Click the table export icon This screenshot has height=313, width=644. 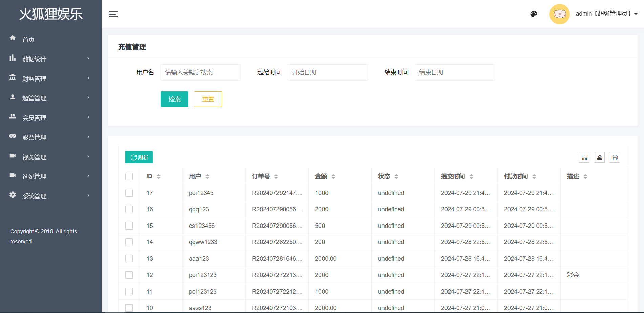click(x=599, y=157)
